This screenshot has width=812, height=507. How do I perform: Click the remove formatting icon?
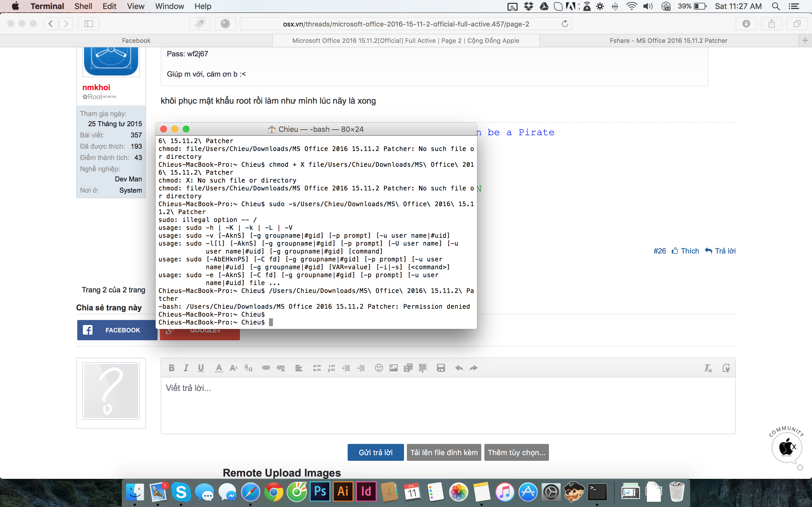(708, 368)
